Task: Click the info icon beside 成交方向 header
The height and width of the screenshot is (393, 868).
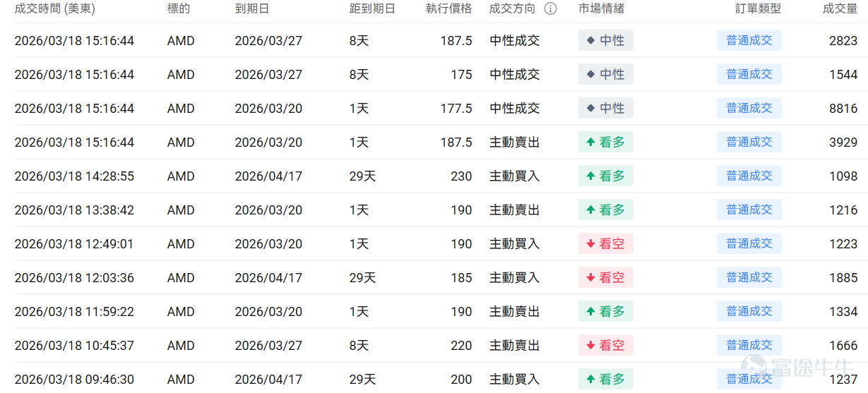Action: (x=550, y=9)
